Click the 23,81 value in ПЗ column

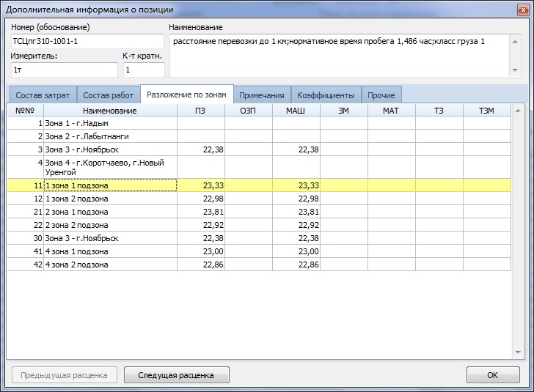click(200, 212)
